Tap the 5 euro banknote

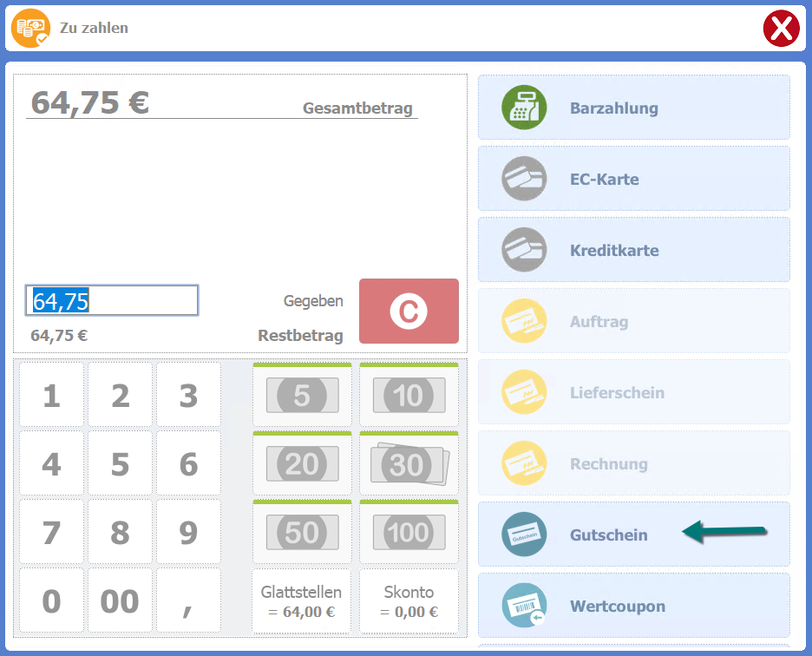pyautogui.click(x=302, y=396)
